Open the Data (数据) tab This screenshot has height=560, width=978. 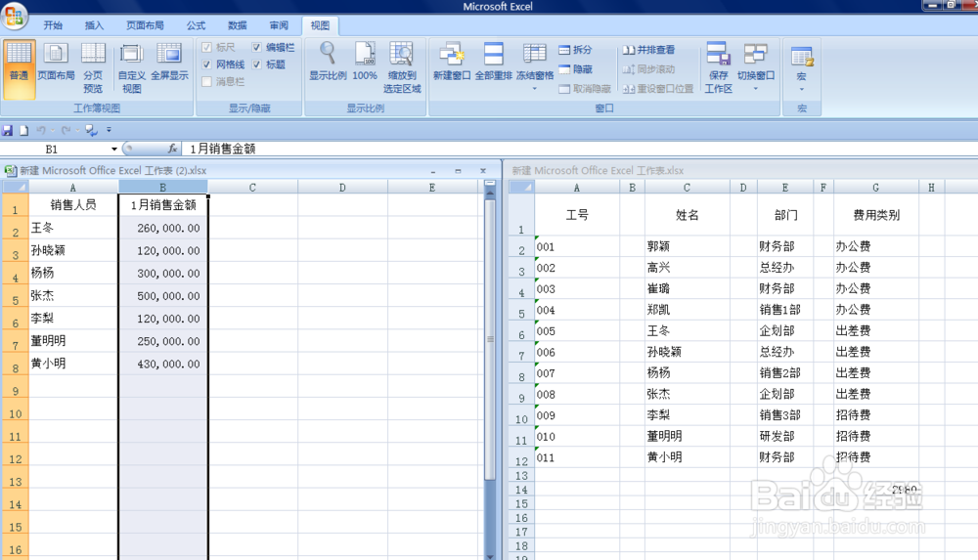click(x=237, y=25)
